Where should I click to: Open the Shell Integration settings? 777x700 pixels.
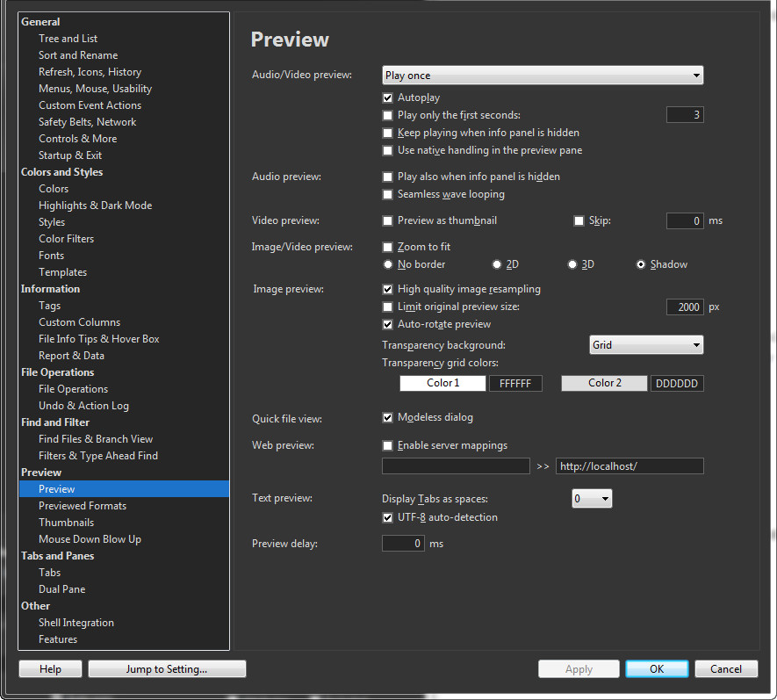pyautogui.click(x=76, y=623)
